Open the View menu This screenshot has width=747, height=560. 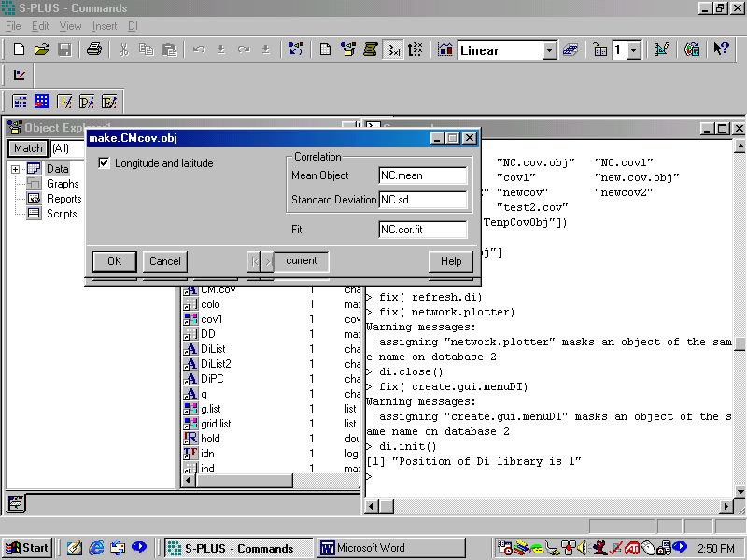tap(71, 26)
